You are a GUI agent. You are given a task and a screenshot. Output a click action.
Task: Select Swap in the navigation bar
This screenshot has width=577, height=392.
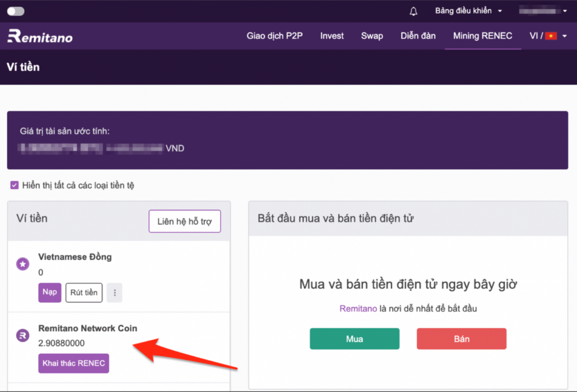[372, 36]
